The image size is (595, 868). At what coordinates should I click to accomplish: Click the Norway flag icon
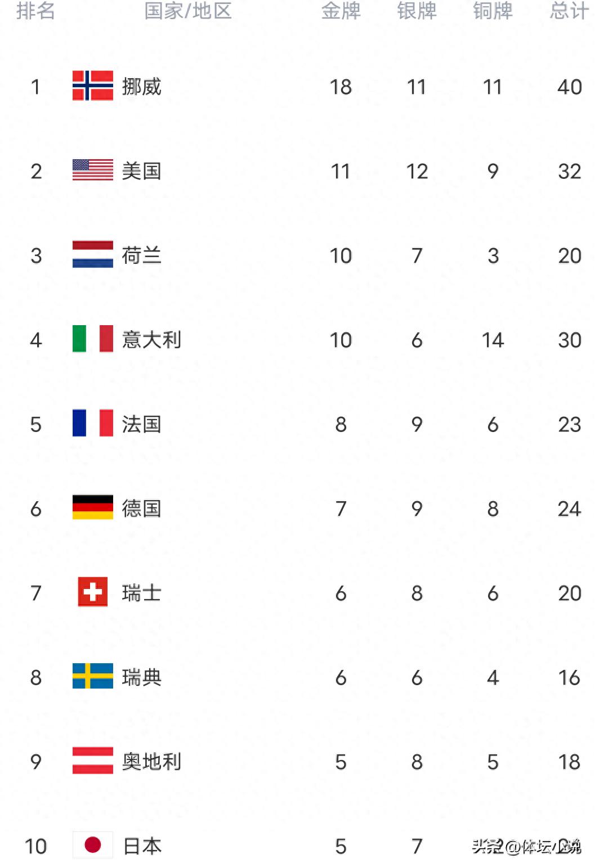tap(93, 86)
